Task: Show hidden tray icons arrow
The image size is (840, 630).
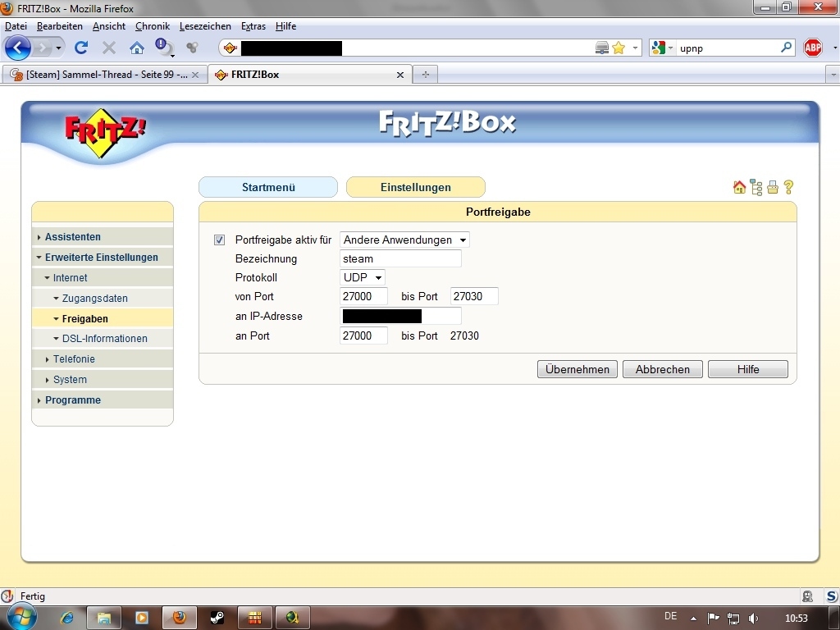Action: 693,619
